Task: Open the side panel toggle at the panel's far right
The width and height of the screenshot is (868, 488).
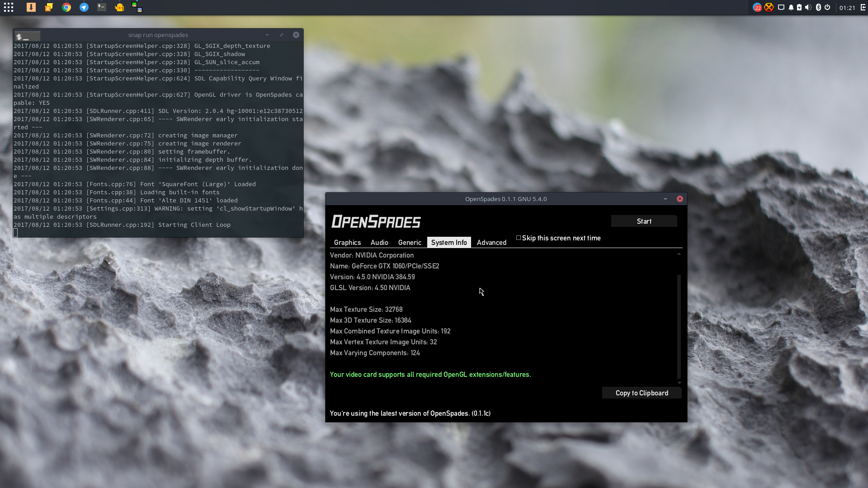Action: (863, 7)
